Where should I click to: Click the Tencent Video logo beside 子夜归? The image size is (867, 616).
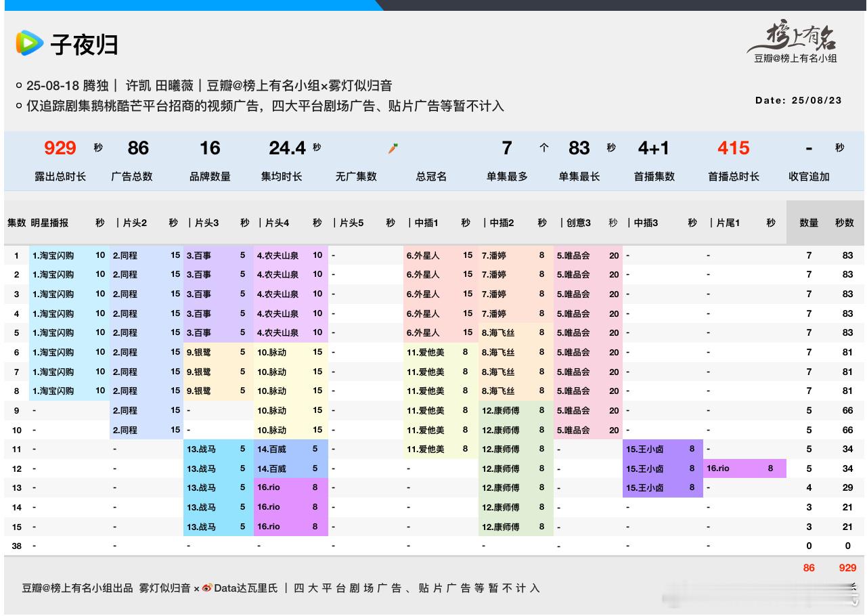point(30,43)
